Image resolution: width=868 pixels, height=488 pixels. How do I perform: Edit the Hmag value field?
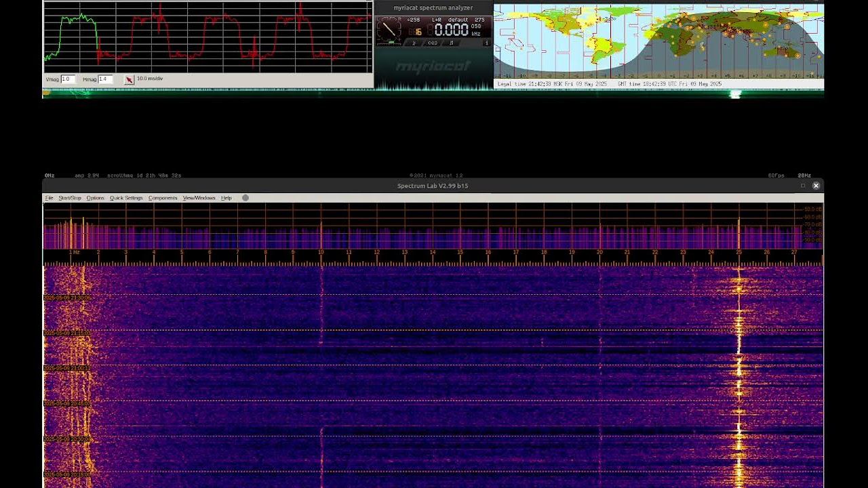[105, 79]
